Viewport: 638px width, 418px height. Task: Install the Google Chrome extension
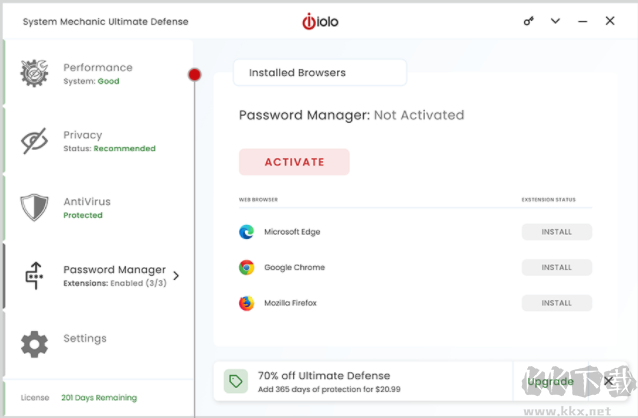(x=556, y=267)
